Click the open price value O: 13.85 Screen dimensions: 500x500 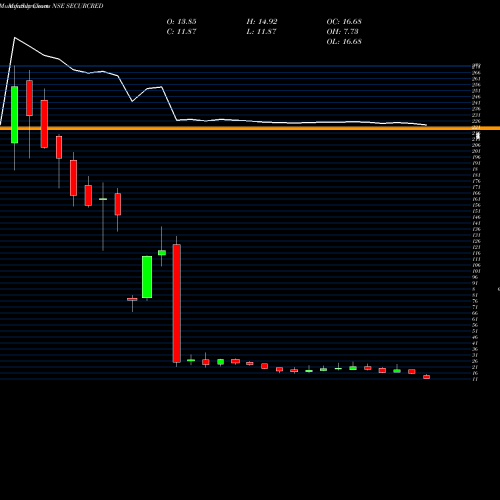(x=181, y=22)
